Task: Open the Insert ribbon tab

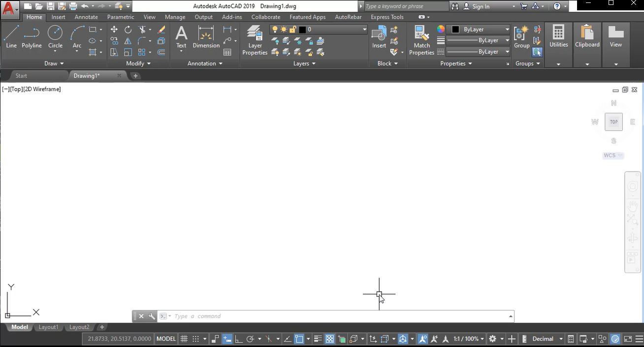Action: (x=58, y=17)
